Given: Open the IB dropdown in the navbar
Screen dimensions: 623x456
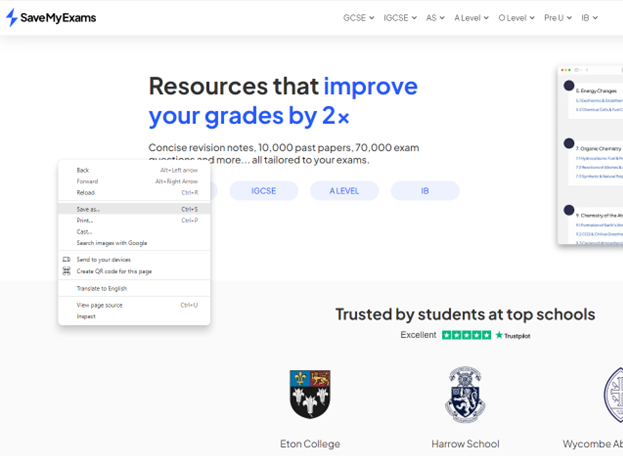Looking at the screenshot, I should pos(590,17).
